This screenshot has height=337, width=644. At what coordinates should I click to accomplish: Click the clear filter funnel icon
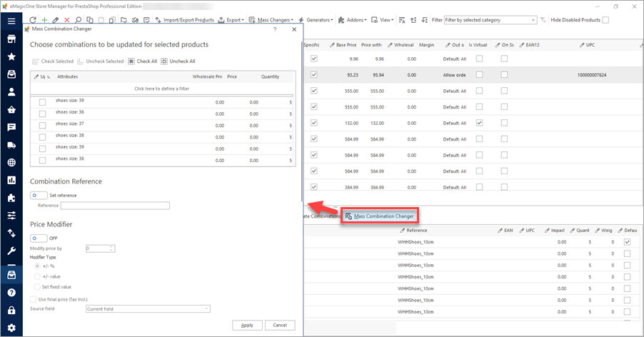[x=543, y=20]
